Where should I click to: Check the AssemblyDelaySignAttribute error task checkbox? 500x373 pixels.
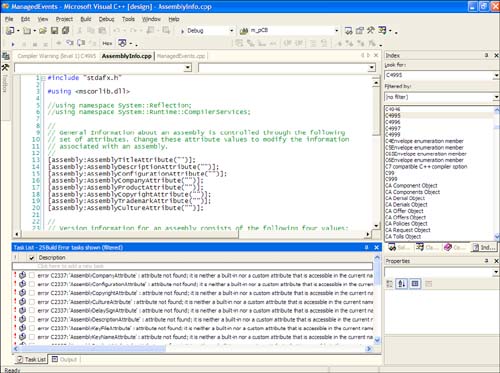point(32,311)
